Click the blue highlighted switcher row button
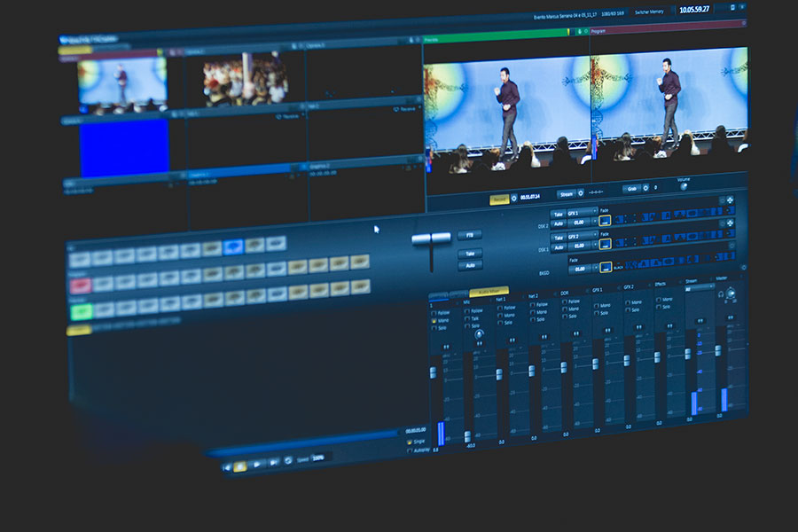The image size is (798, 532). 233,246
